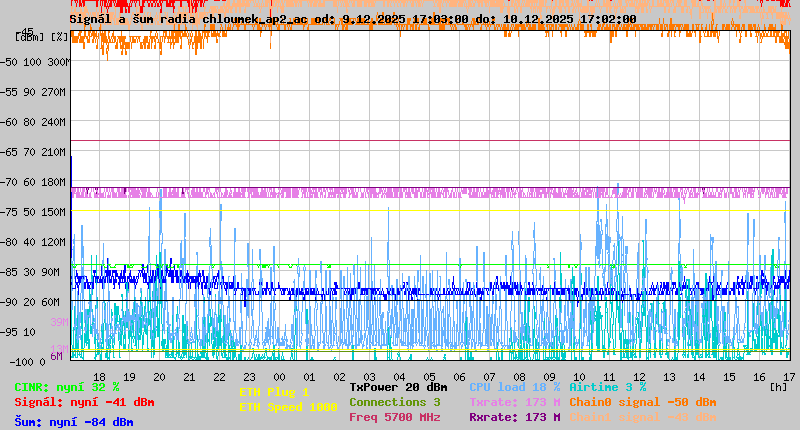The width and height of the screenshot is (800, 430).
Task: Select the '09' hour label on the x-axis
Action: [549, 377]
